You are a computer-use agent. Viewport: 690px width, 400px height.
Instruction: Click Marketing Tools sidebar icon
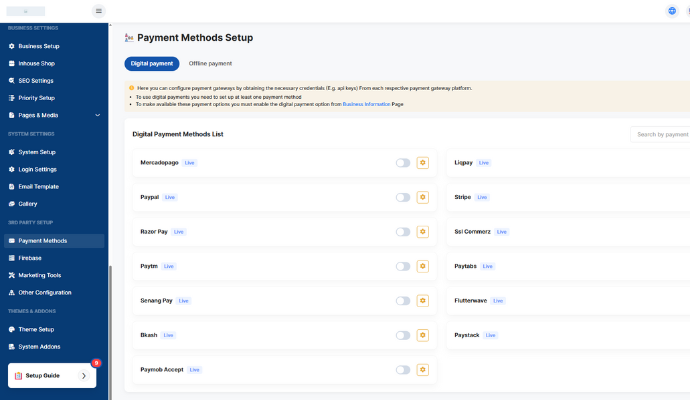(x=12, y=275)
